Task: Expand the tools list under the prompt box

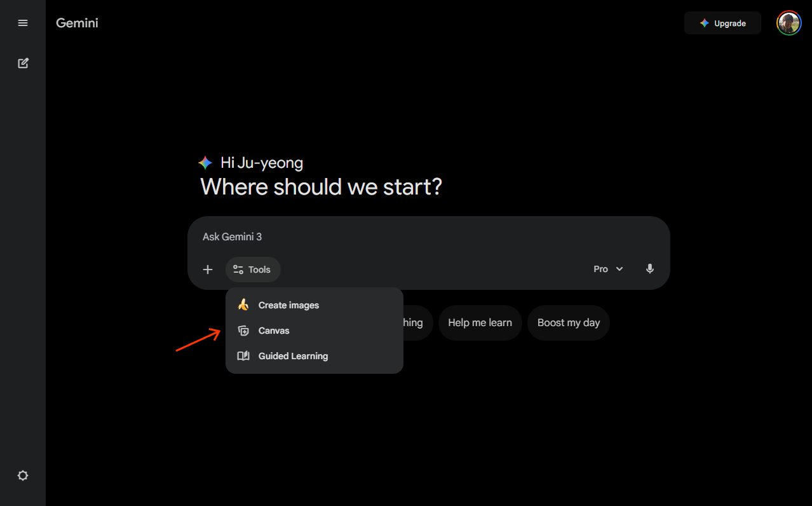Action: click(252, 269)
